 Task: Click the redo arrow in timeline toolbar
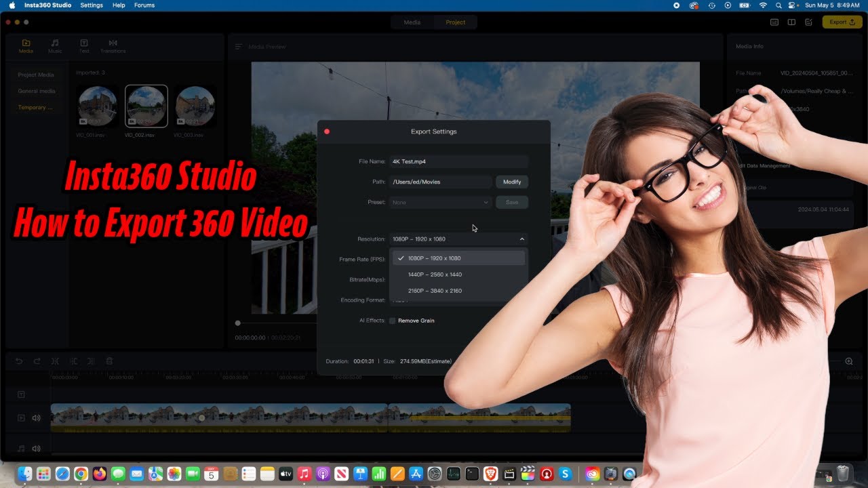(x=37, y=361)
